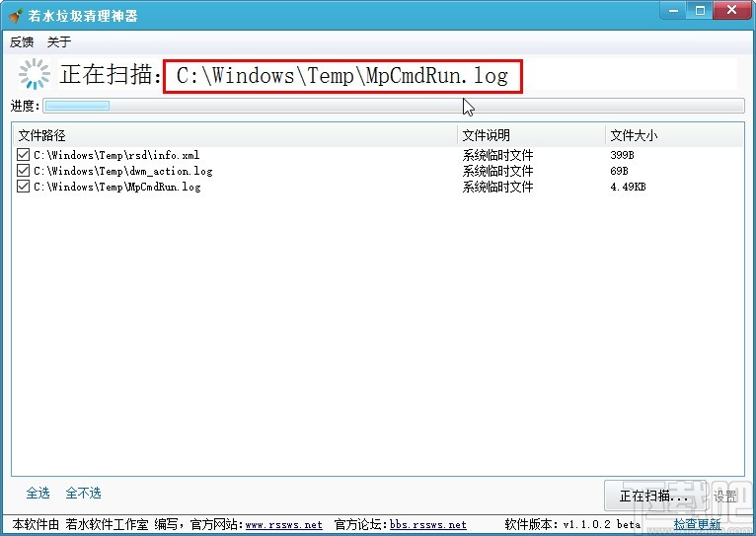The image size is (756, 536).
Task: Click 系统临时文件 description in dwm_action.log row
Action: (x=497, y=171)
